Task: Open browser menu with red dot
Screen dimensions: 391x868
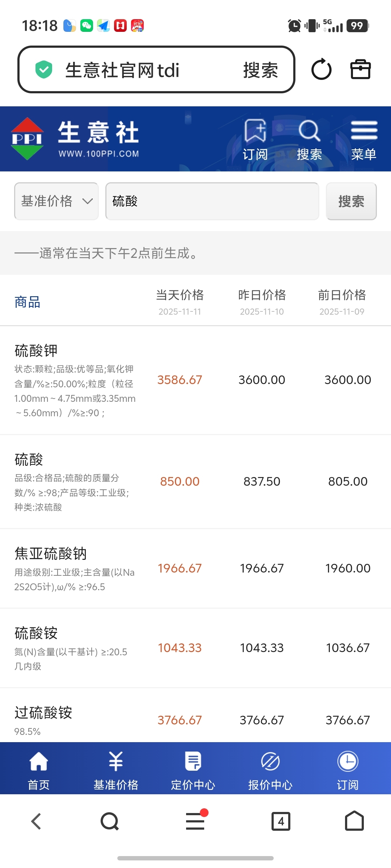Action: tap(195, 821)
